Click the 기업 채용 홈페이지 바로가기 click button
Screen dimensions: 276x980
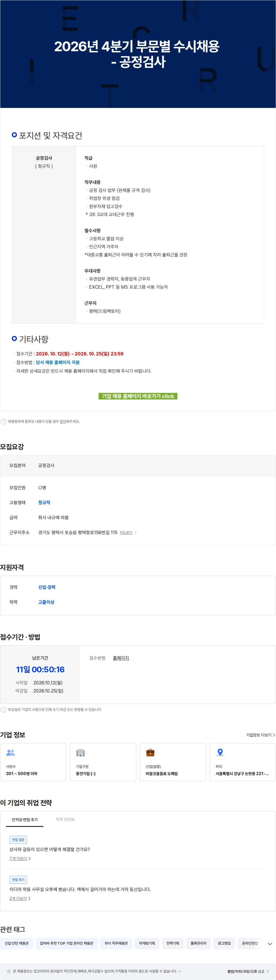(138, 396)
